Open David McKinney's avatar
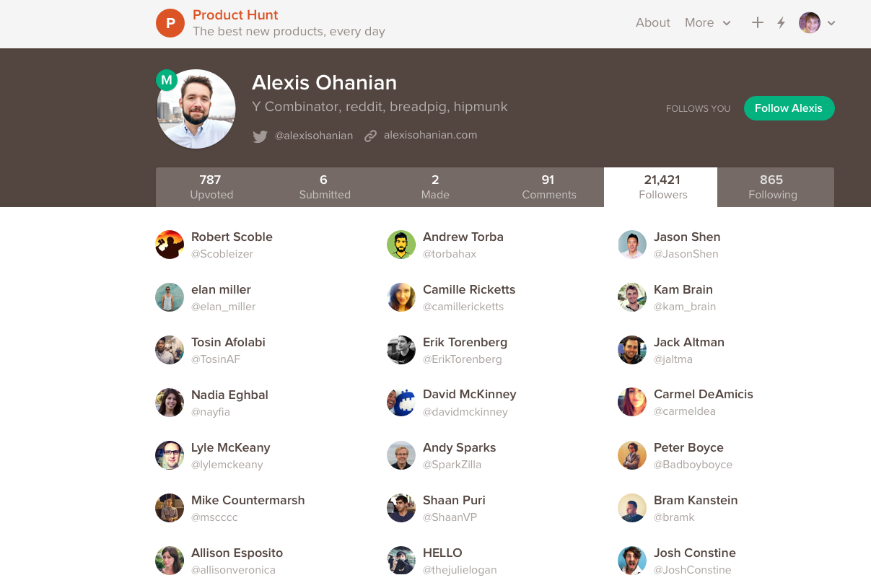 coord(401,403)
